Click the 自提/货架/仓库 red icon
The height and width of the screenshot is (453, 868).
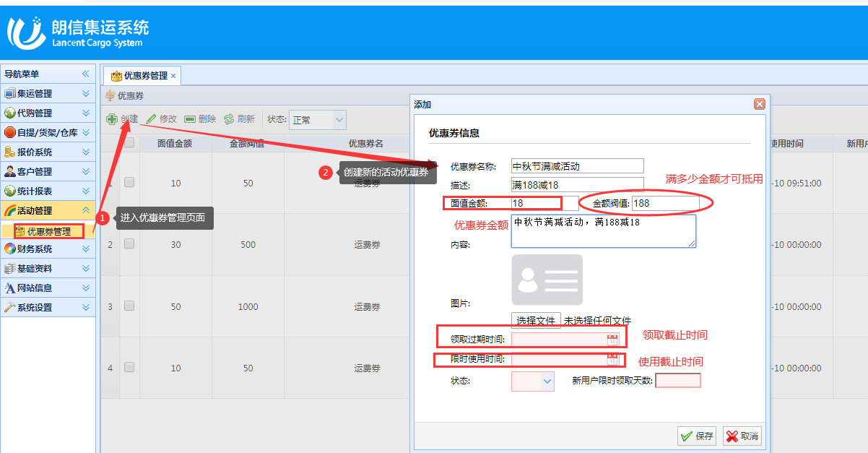click(x=10, y=132)
